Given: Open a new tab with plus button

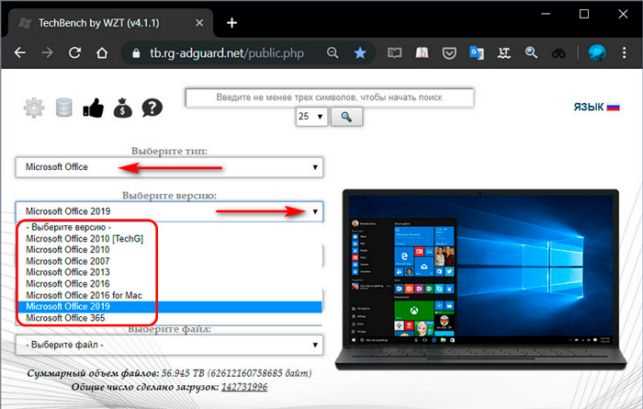Looking at the screenshot, I should point(232,23).
